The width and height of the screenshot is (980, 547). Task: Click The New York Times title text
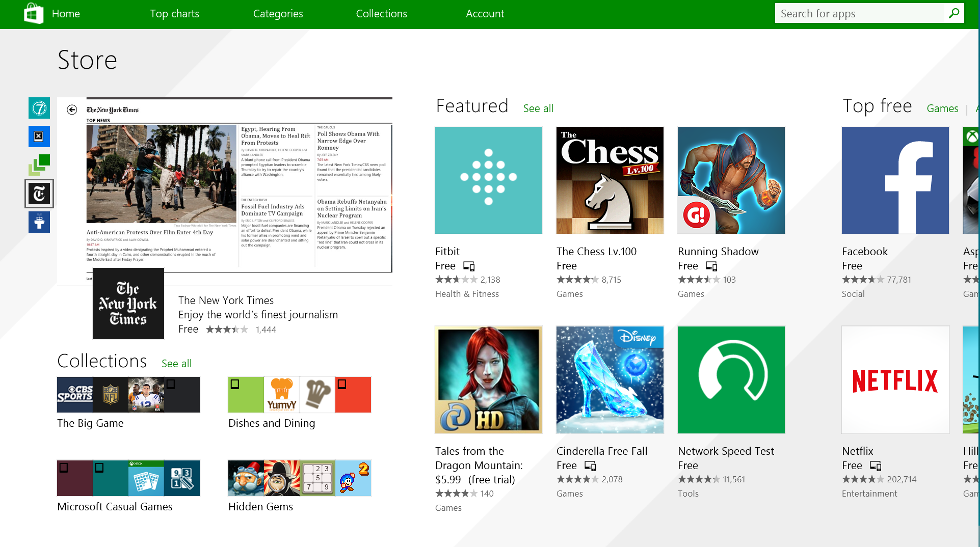(226, 300)
